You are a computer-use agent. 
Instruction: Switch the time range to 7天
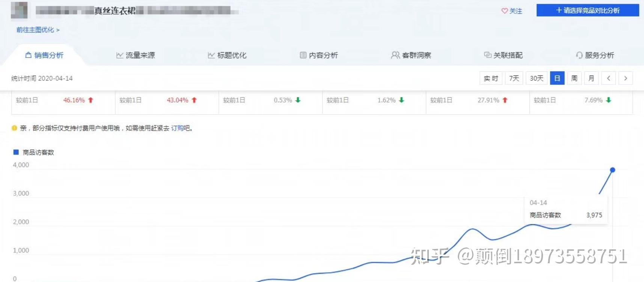pos(514,78)
